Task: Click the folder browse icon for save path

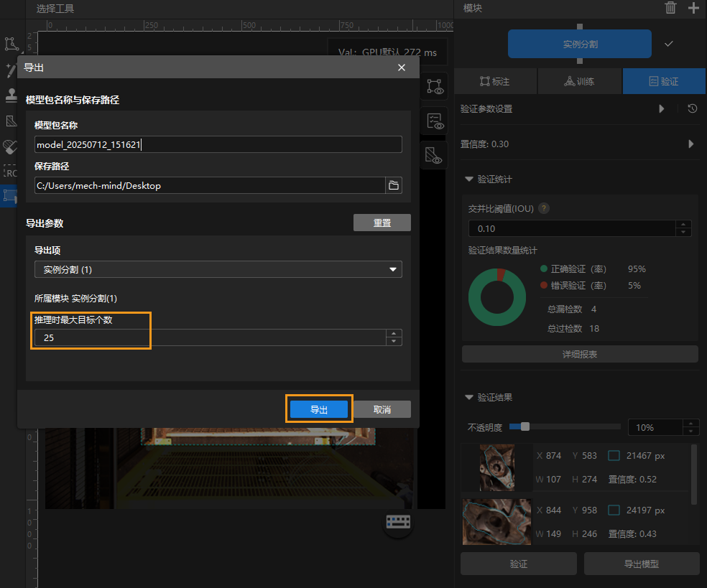Action: (394, 185)
